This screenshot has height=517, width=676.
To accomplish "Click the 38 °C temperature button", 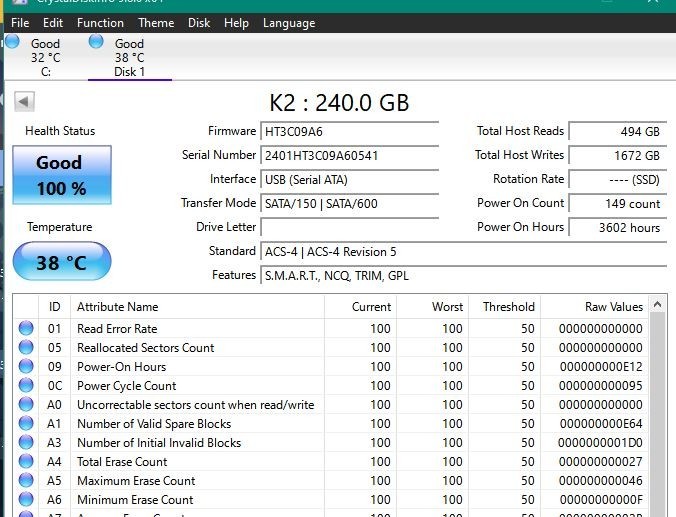I will click(x=62, y=261).
